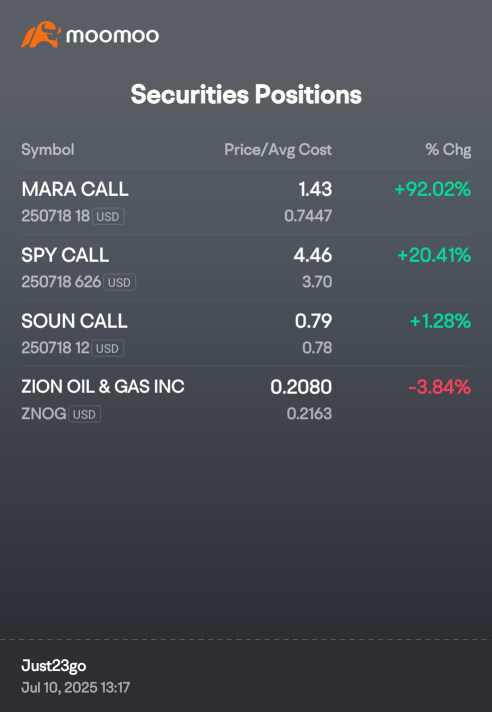The image size is (492, 712).
Task: Click the Just23go username
Action: 54,666
